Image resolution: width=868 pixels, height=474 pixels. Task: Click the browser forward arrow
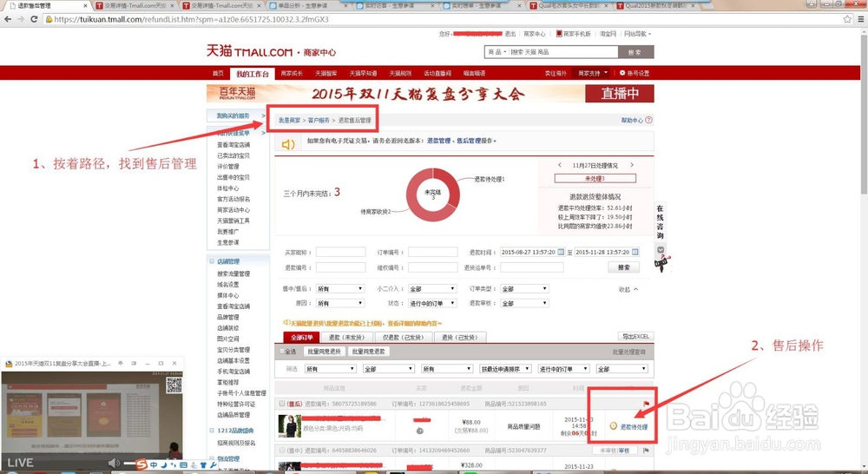[x=21, y=19]
